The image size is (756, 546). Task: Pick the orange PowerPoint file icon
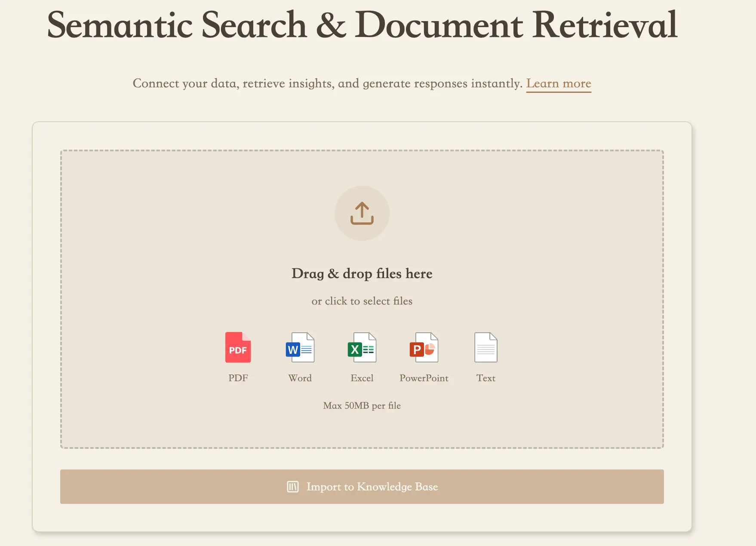(x=424, y=347)
